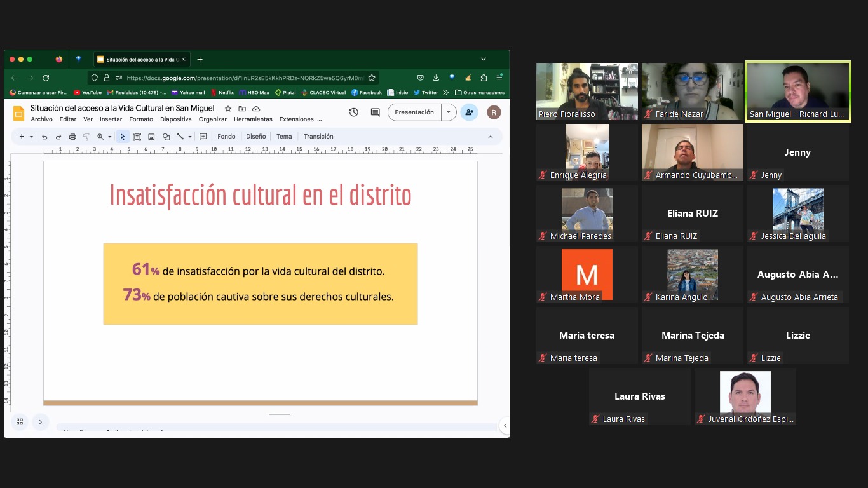Toggle grid view at bottom left
Viewport: 868px width, 488px height.
point(20,422)
